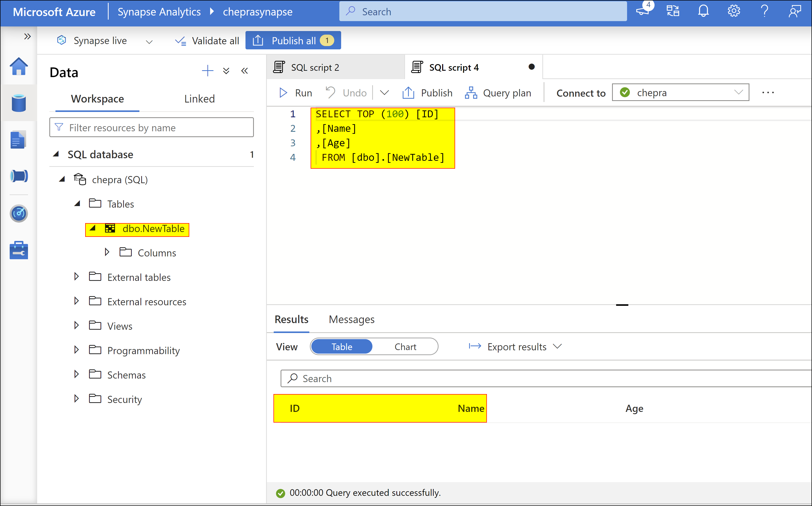Viewport: 812px width, 506px height.
Task: Open the Connect to chepra dropdown
Action: pos(680,92)
